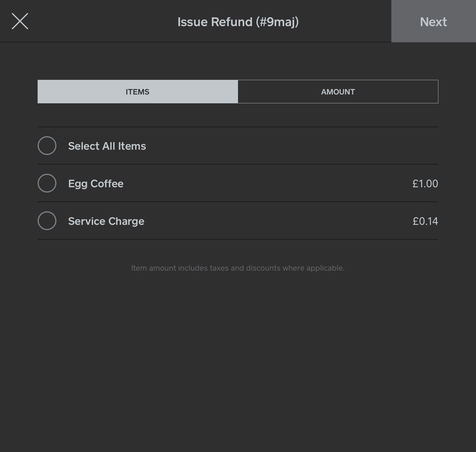Close the Issue Refund screen
The height and width of the screenshot is (452, 476).
point(20,21)
